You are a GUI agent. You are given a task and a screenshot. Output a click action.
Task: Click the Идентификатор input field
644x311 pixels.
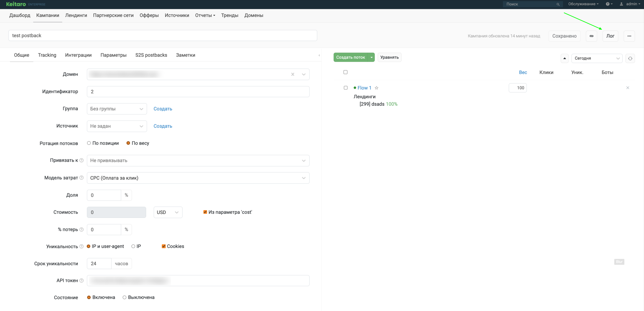198,92
